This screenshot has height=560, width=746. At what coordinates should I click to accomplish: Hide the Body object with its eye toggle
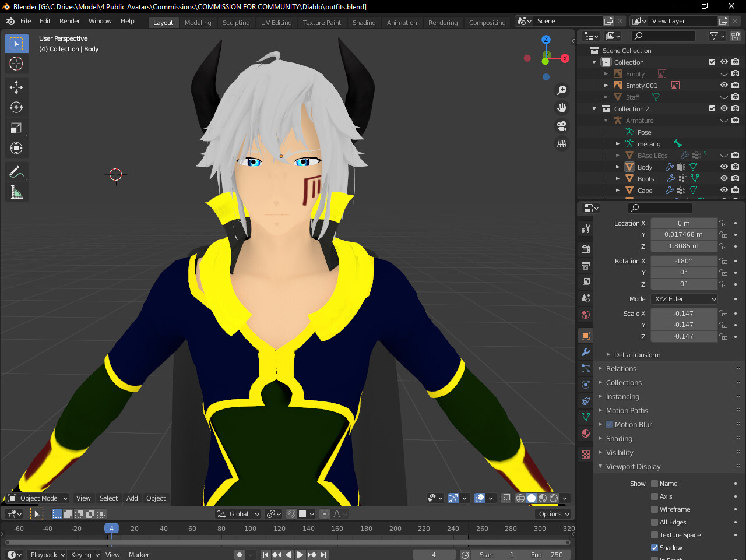coord(723,167)
